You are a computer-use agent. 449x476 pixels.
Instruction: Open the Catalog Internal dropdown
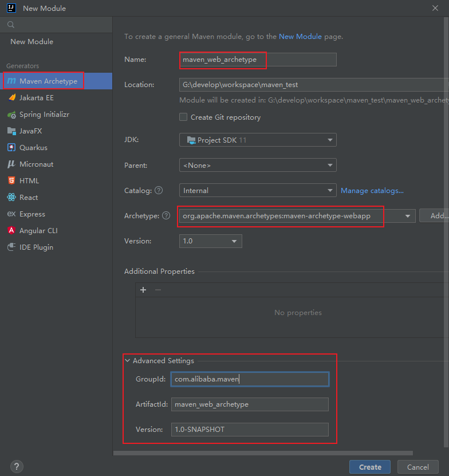pyautogui.click(x=258, y=190)
